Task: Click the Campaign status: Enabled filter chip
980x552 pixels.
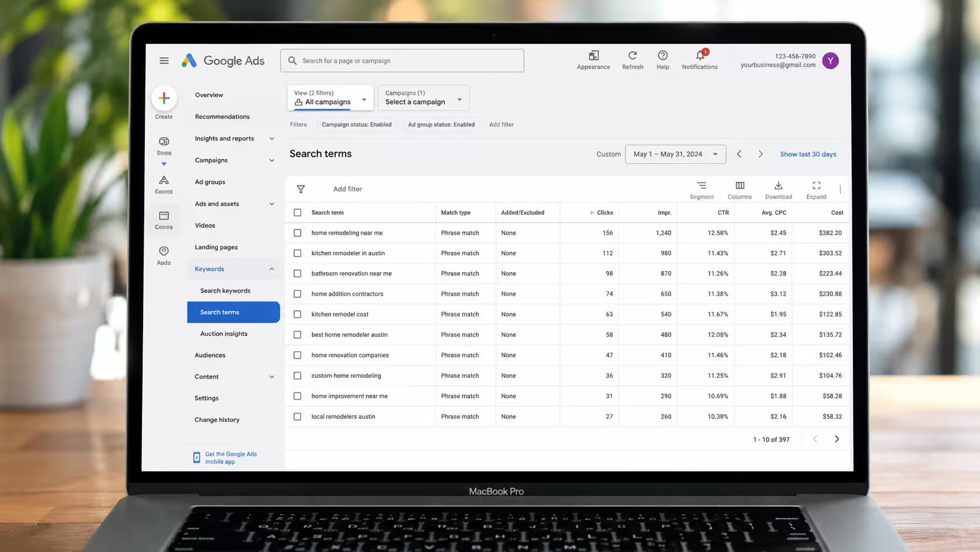Action: coord(356,124)
